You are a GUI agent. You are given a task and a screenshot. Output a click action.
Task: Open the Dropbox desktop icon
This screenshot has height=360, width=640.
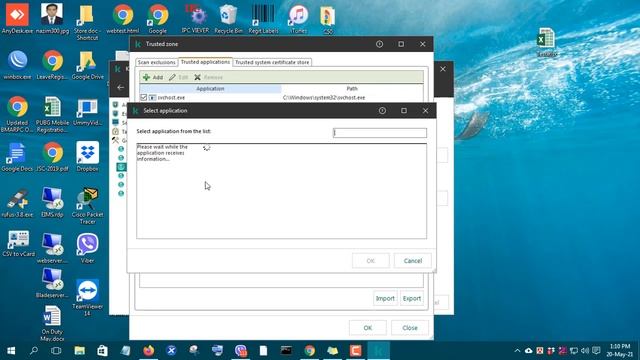click(x=87, y=157)
